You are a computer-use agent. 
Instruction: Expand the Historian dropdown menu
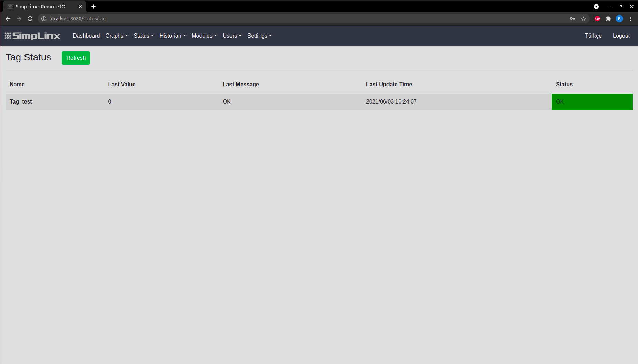[x=173, y=36]
